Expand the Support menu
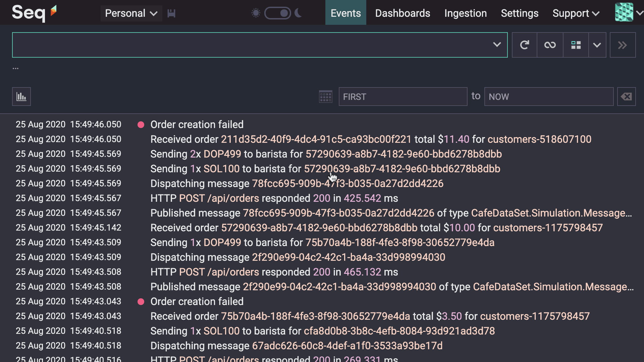Image resolution: width=644 pixels, height=362 pixels. pos(576,13)
